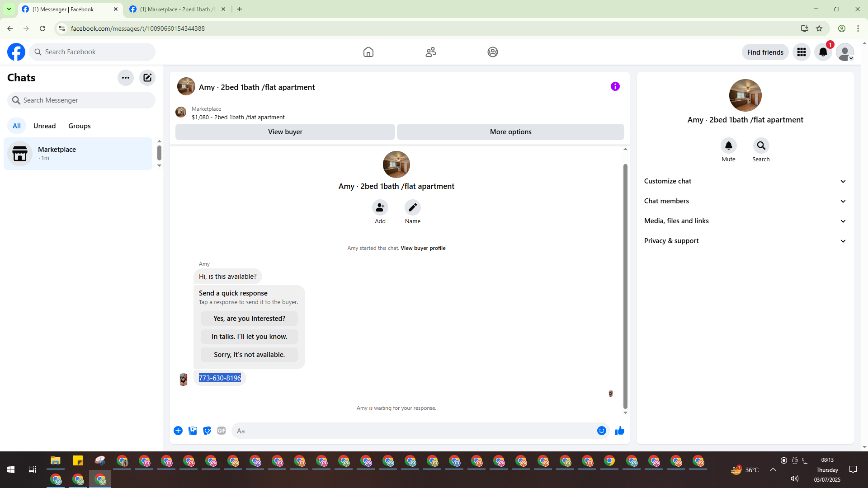Open the sticker chooser icon
868x488 pixels.
[x=207, y=431]
